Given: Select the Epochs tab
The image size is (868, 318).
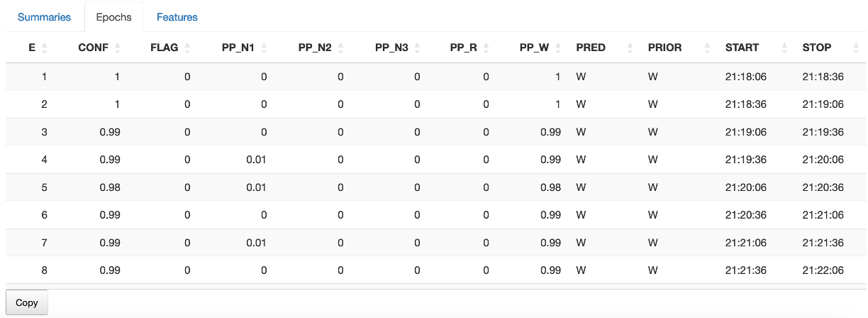Looking at the screenshot, I should pos(113,17).
